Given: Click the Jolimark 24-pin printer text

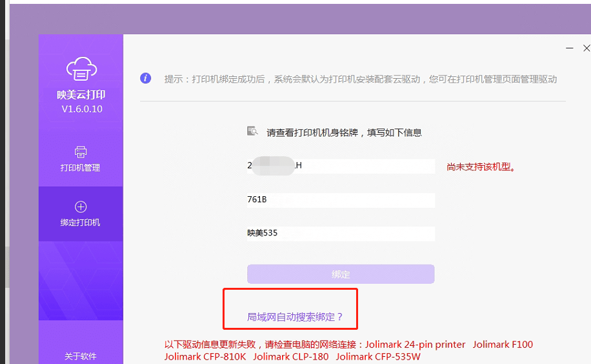Looking at the screenshot, I should click(x=416, y=345).
